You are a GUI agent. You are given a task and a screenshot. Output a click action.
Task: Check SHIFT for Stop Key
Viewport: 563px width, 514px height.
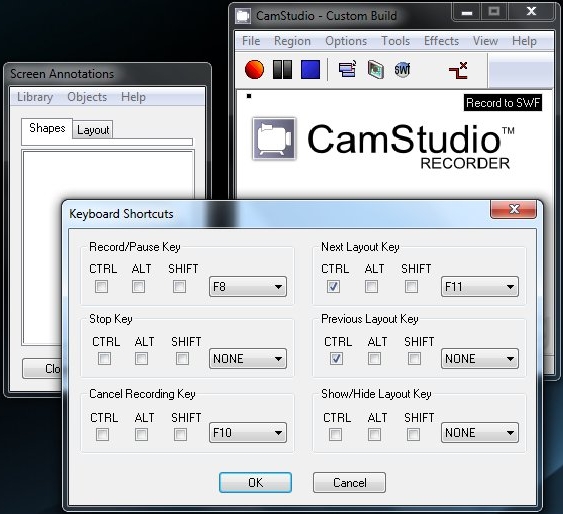(182, 358)
